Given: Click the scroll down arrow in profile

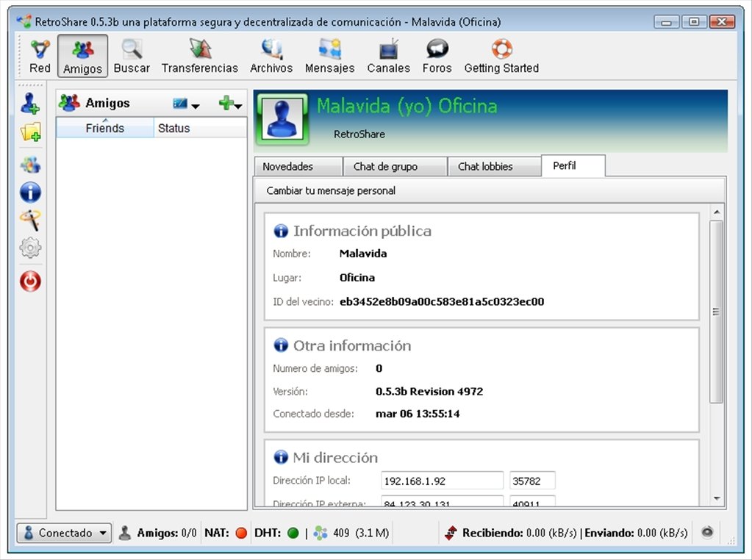Looking at the screenshot, I should (717, 498).
